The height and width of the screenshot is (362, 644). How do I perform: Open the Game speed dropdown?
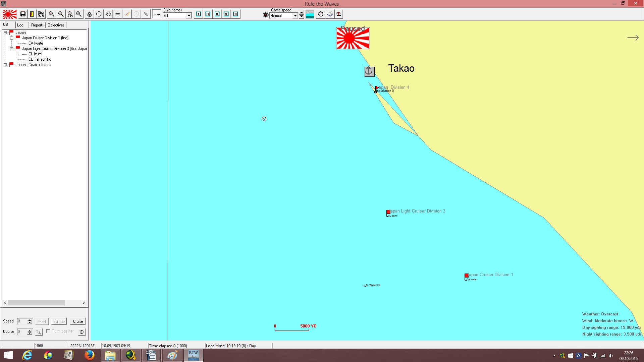click(295, 16)
